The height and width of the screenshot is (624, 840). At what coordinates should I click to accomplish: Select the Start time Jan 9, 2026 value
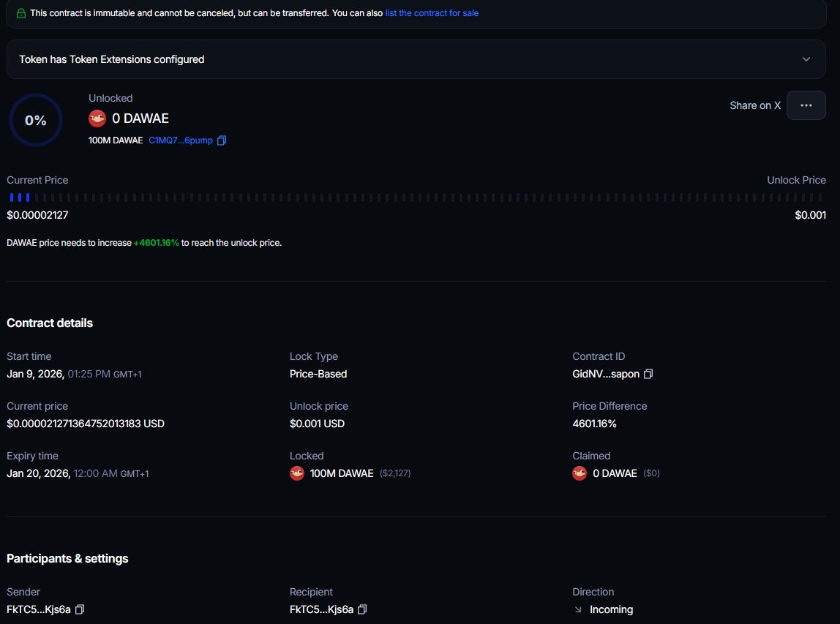click(x=74, y=374)
